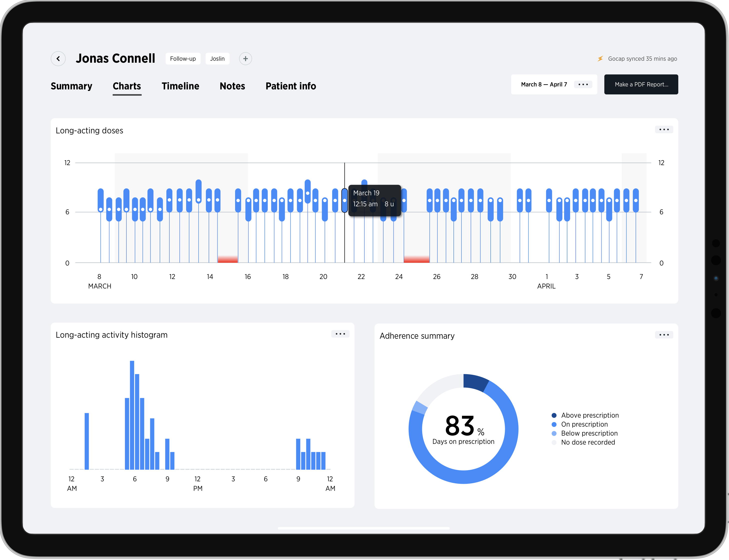
Task: Click the back arrow button
Action: point(58,59)
